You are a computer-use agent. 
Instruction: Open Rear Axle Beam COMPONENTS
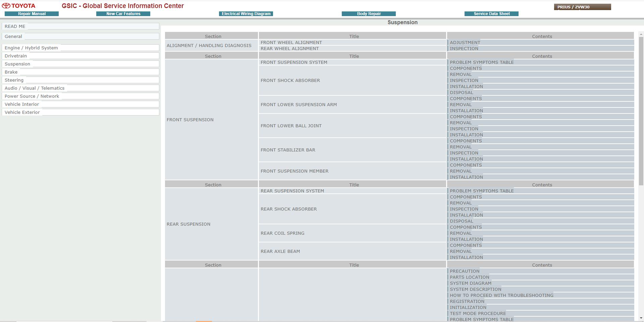point(466,245)
